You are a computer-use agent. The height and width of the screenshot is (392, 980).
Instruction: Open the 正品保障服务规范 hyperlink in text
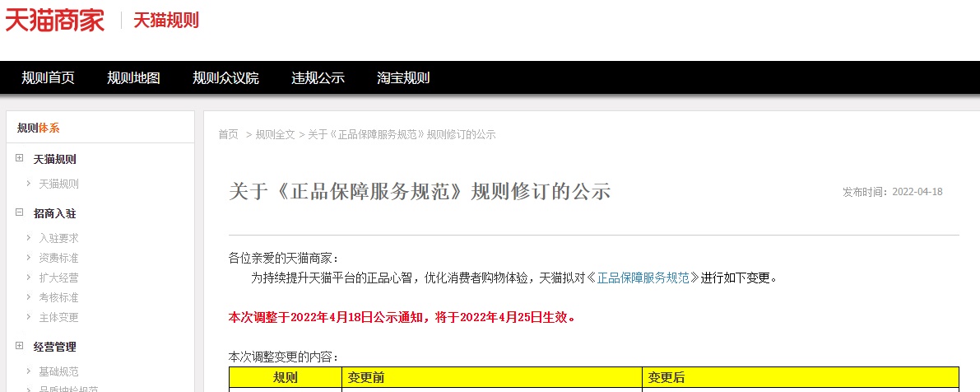(x=643, y=278)
